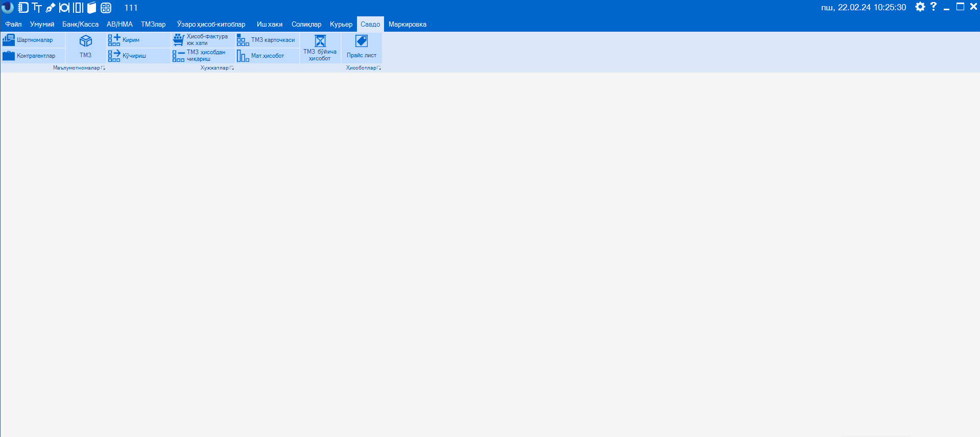Click the text size 'Tт' icon

[x=37, y=8]
